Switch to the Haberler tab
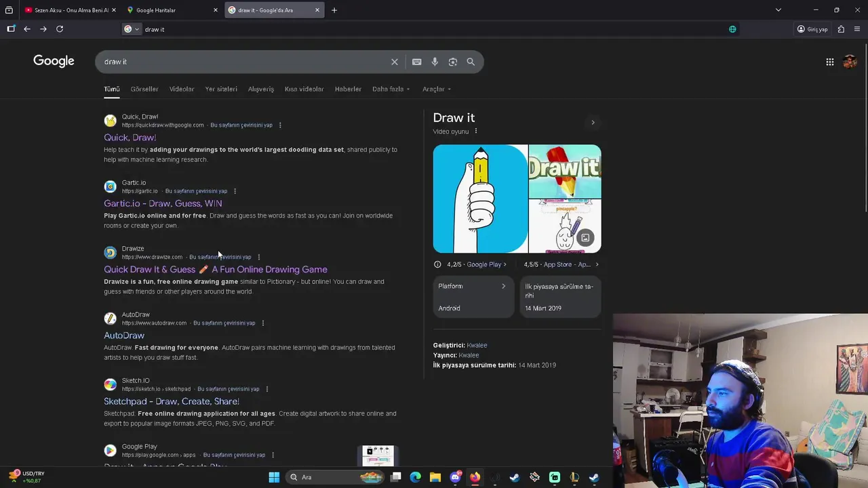The image size is (868, 488). (x=348, y=89)
